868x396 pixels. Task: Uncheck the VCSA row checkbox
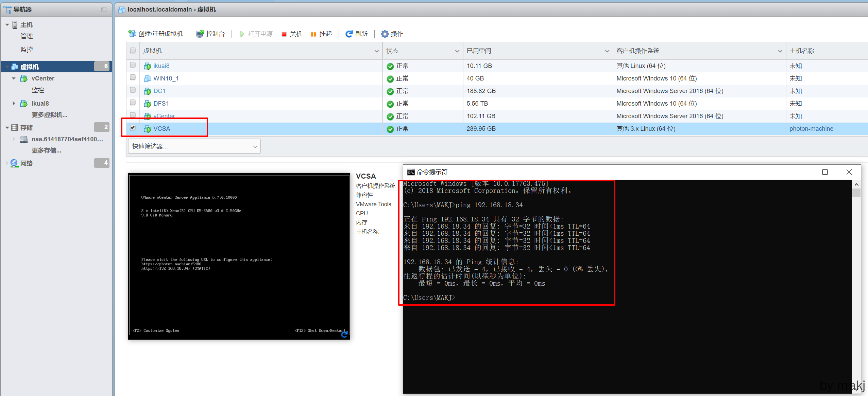pyautogui.click(x=133, y=128)
